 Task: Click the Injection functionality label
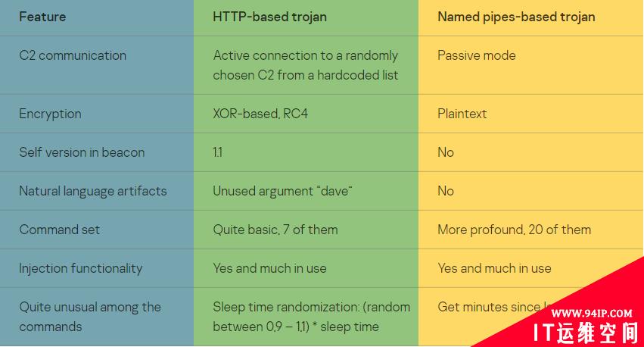click(x=80, y=268)
